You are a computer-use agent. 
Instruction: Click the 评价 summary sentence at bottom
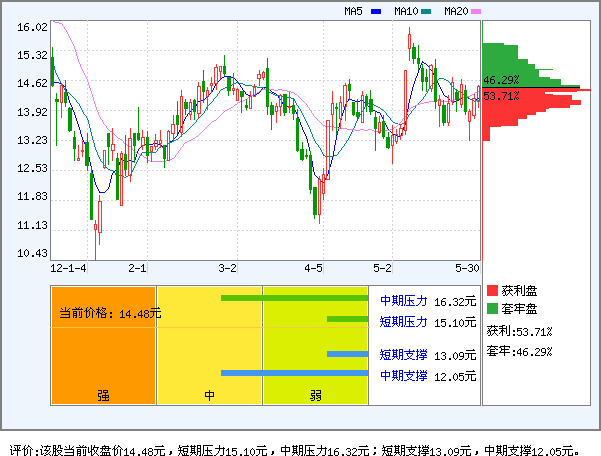[295, 450]
